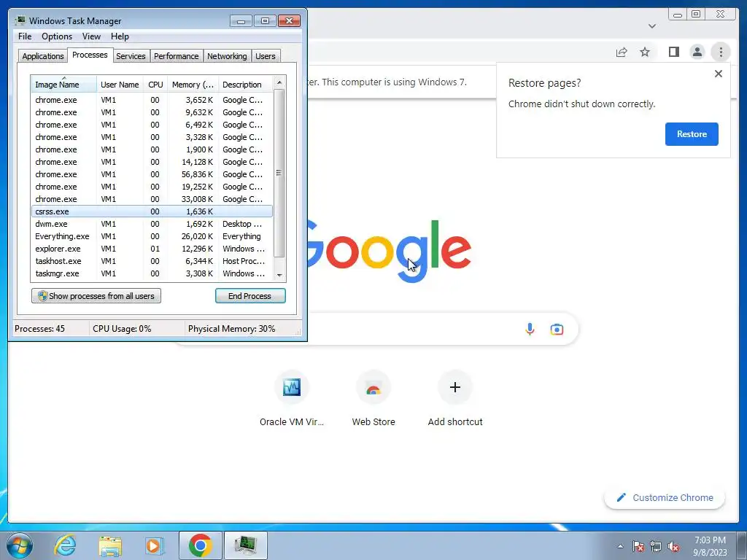Sort by Description column header
Image resolution: width=747 pixels, height=560 pixels.
click(245, 85)
